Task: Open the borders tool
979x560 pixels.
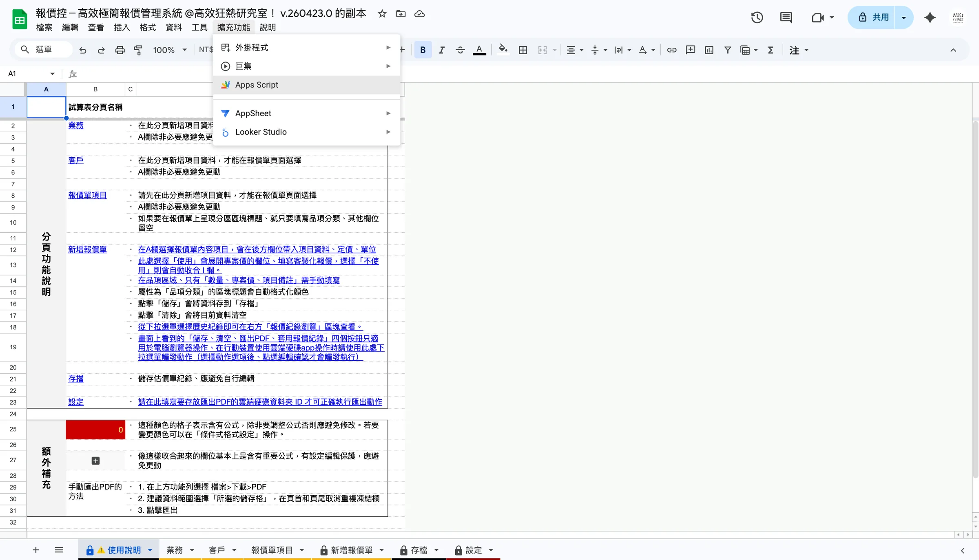Action: tap(523, 50)
